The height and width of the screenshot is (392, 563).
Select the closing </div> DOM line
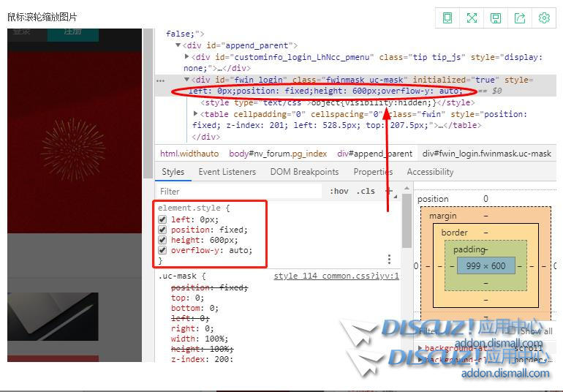205,137
